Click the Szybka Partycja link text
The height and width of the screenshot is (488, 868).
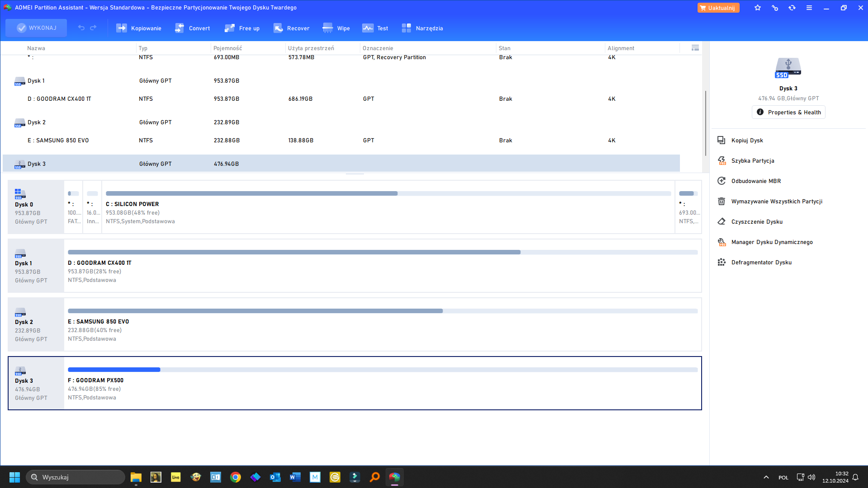[x=753, y=161]
